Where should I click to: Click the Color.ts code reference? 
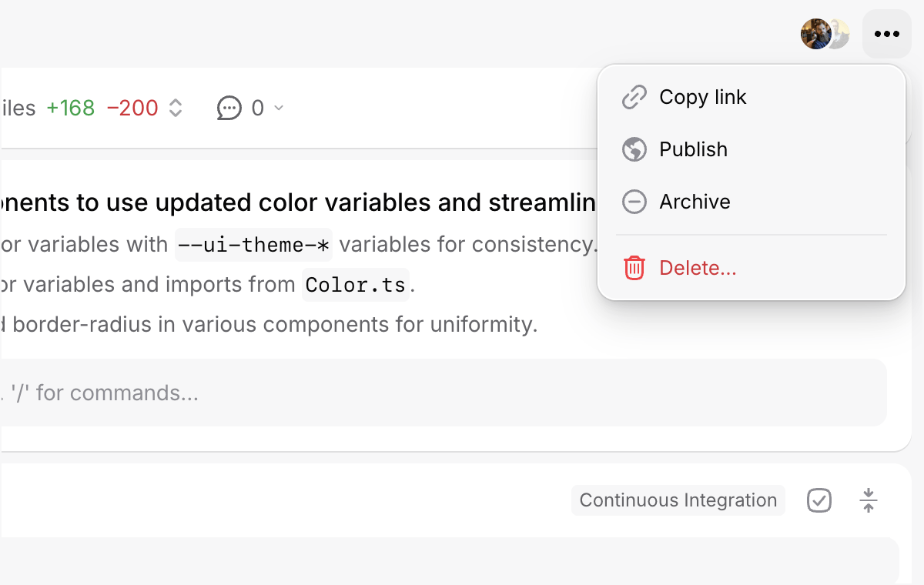355,285
